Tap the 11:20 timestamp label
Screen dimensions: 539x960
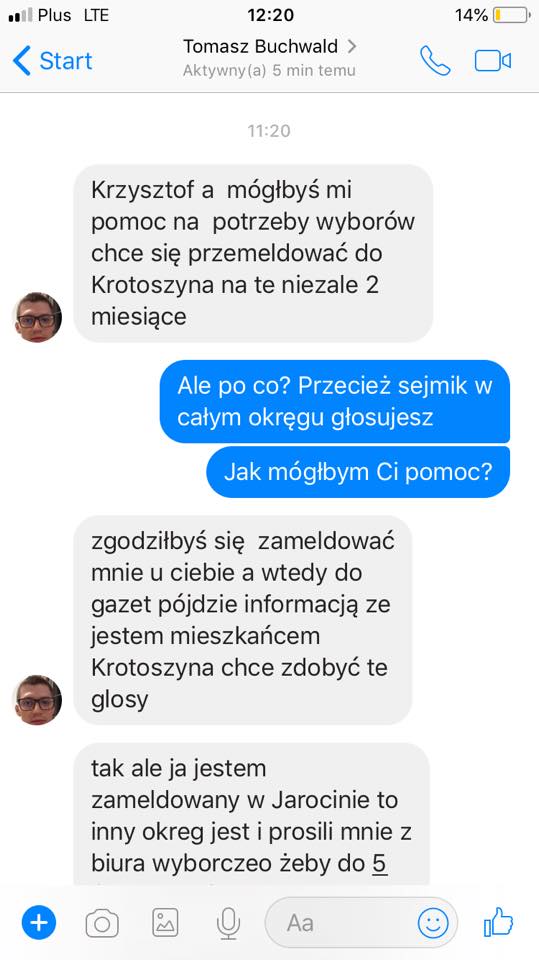pyautogui.click(x=269, y=130)
